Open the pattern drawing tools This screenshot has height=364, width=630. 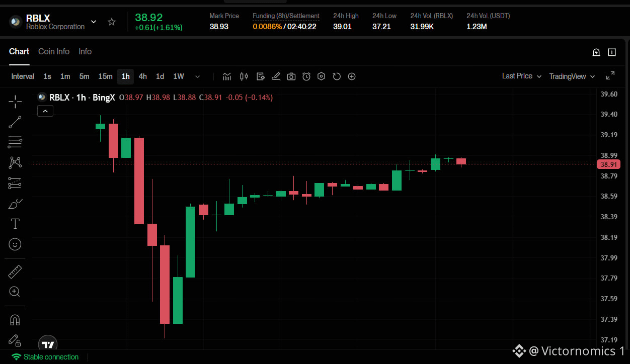(15, 162)
